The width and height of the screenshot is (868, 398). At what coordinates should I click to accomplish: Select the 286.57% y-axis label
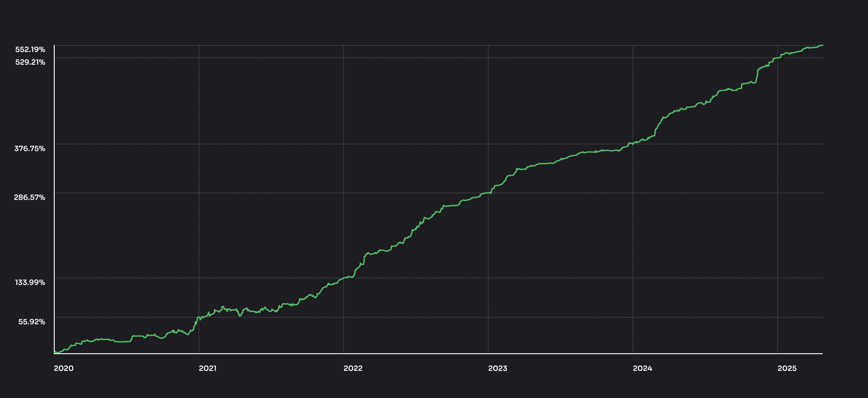click(x=30, y=197)
